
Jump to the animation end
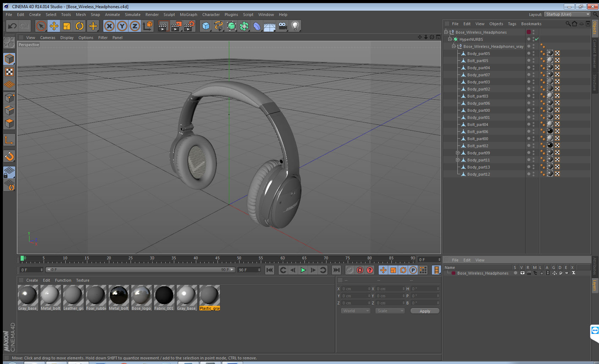tap(336, 270)
